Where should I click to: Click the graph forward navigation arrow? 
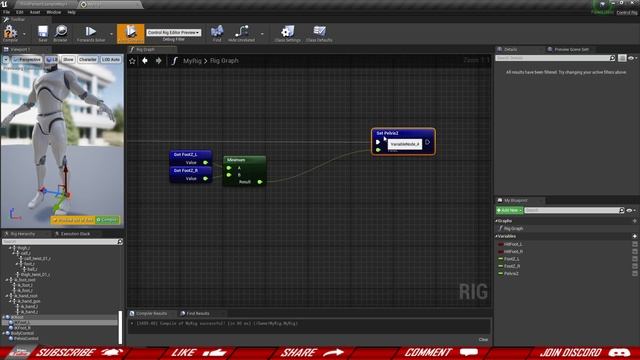click(x=158, y=61)
